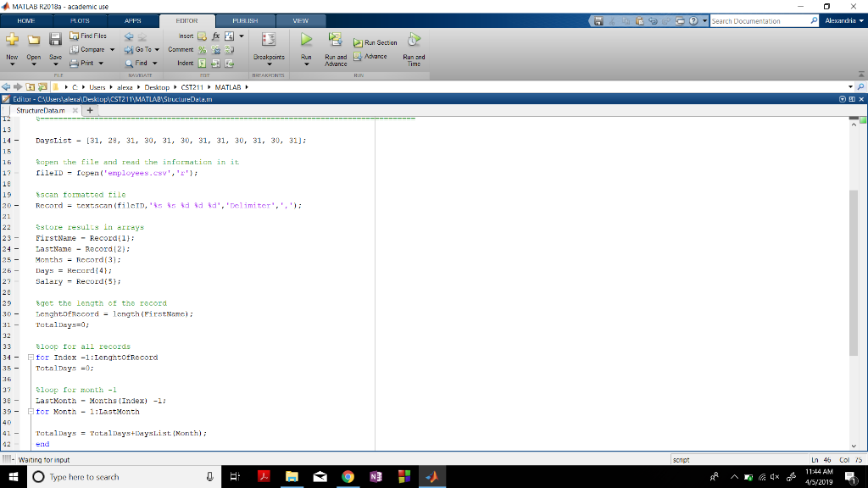Navigate back using the blue left arrow in Navigate group
868x488 pixels.
click(x=129, y=36)
